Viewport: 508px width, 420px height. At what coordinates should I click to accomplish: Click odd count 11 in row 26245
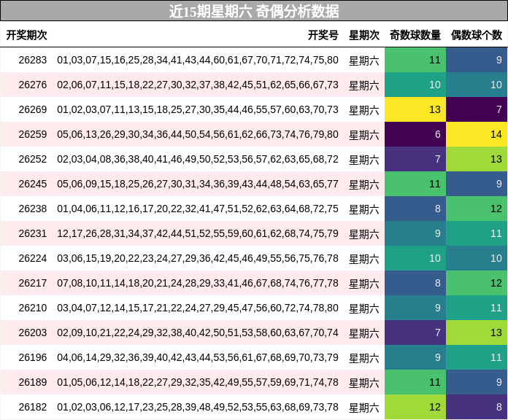click(x=415, y=184)
